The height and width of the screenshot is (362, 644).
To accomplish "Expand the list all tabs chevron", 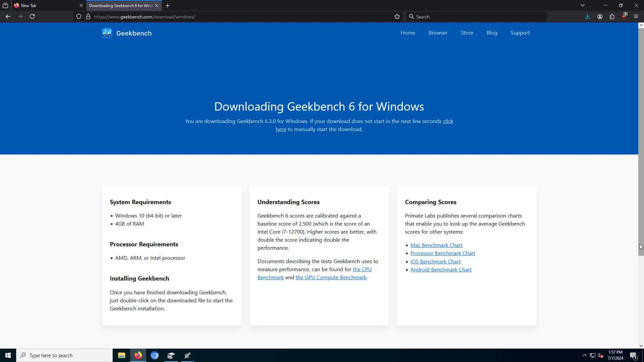I will pyautogui.click(x=583, y=5).
